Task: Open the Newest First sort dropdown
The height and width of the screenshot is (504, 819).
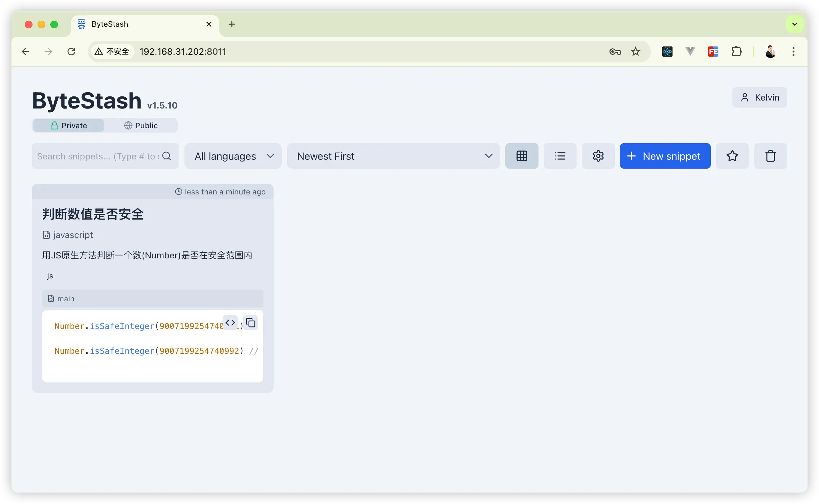Action: pyautogui.click(x=393, y=156)
